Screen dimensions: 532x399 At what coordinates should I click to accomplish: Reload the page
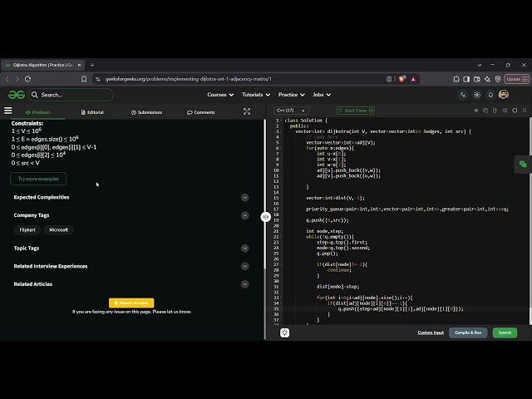27,79
